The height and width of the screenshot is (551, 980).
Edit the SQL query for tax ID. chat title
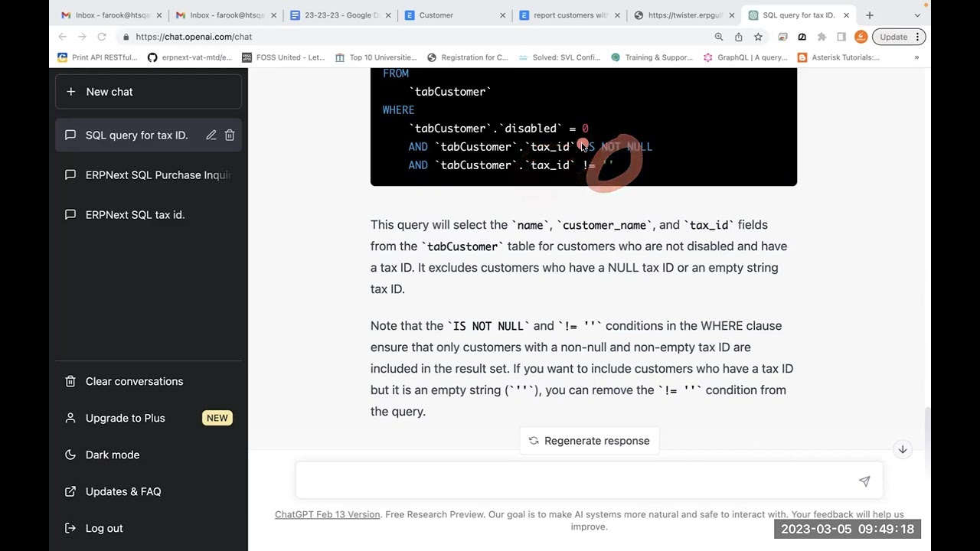pyautogui.click(x=211, y=135)
